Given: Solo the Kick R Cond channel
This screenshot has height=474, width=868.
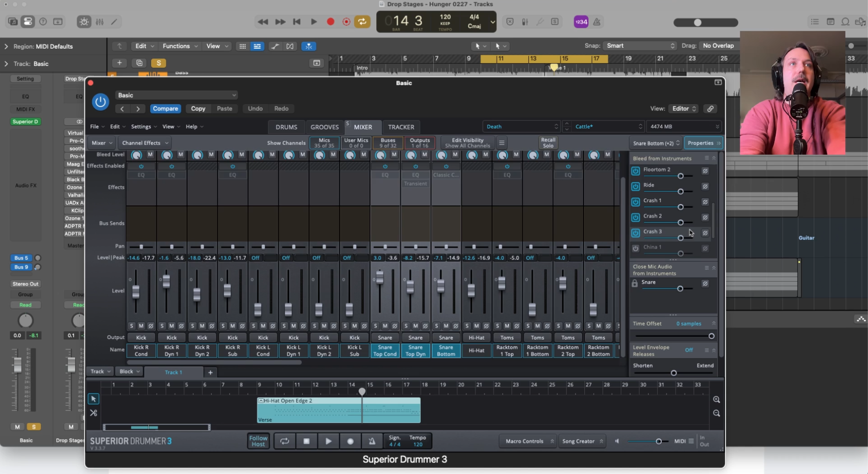Looking at the screenshot, I should pos(132,326).
